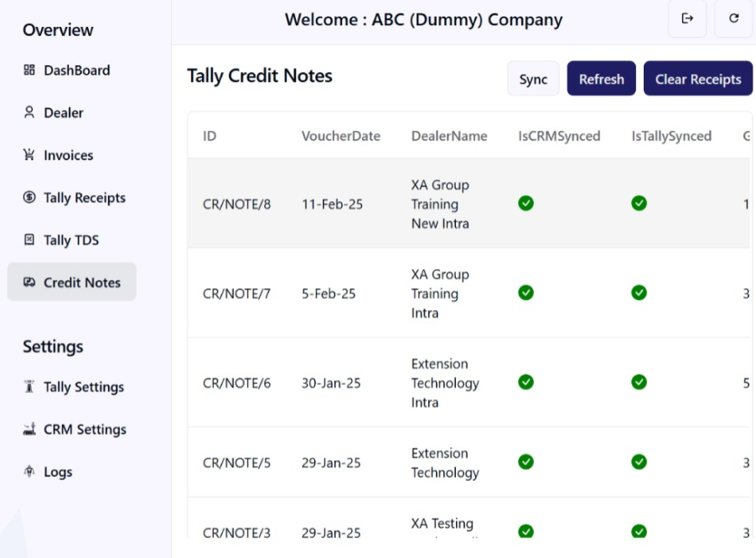Screen dimensions: 756x558
Task: Open DashBoard via its grid icon
Action: click(29, 70)
